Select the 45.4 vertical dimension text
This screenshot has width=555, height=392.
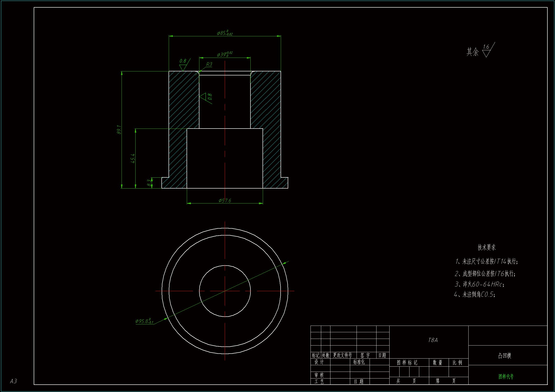133,158
